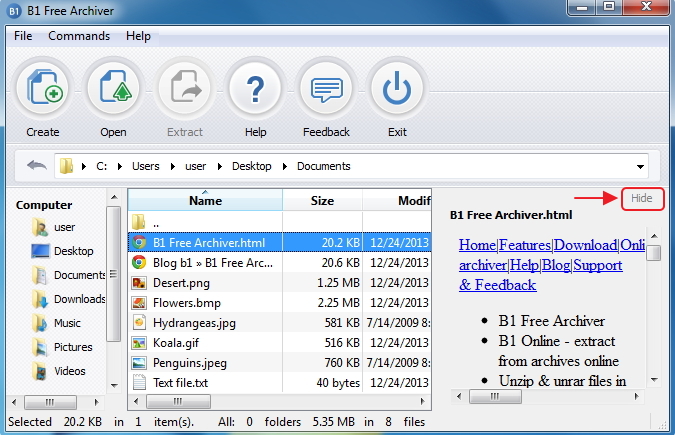The image size is (675, 435).
Task: Click preview pane horizontal scroll right arrow
Action: pyautogui.click(x=637, y=396)
